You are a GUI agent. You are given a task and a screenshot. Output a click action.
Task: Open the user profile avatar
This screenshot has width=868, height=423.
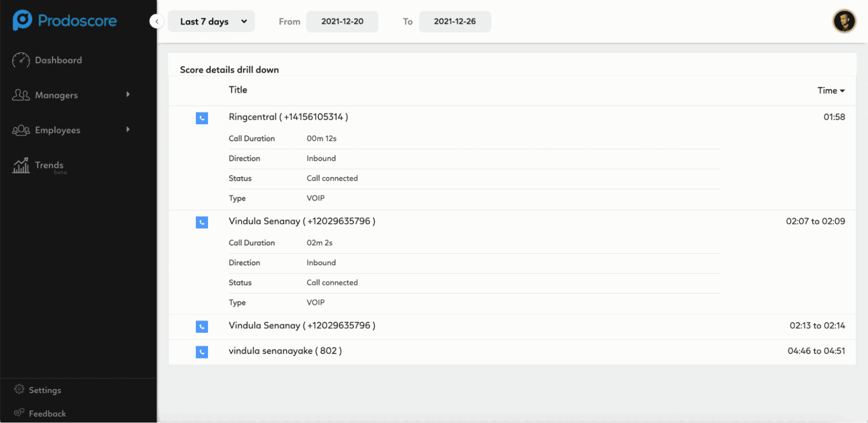(844, 21)
